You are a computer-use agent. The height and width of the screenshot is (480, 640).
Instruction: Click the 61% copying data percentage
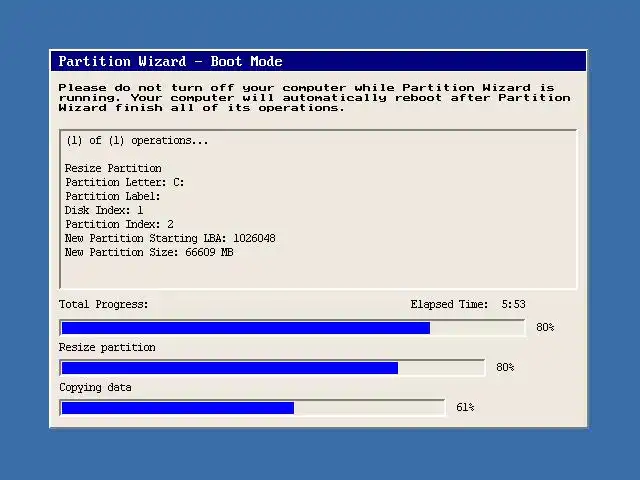pos(465,407)
